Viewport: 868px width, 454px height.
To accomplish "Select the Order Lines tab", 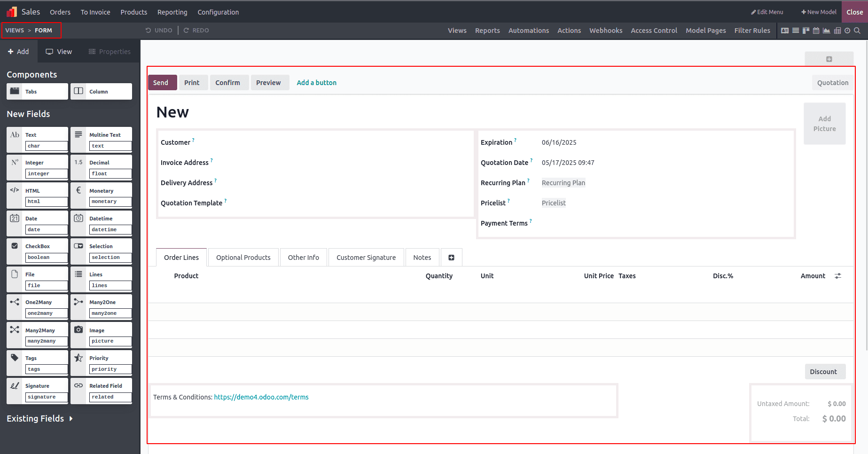I will [181, 258].
